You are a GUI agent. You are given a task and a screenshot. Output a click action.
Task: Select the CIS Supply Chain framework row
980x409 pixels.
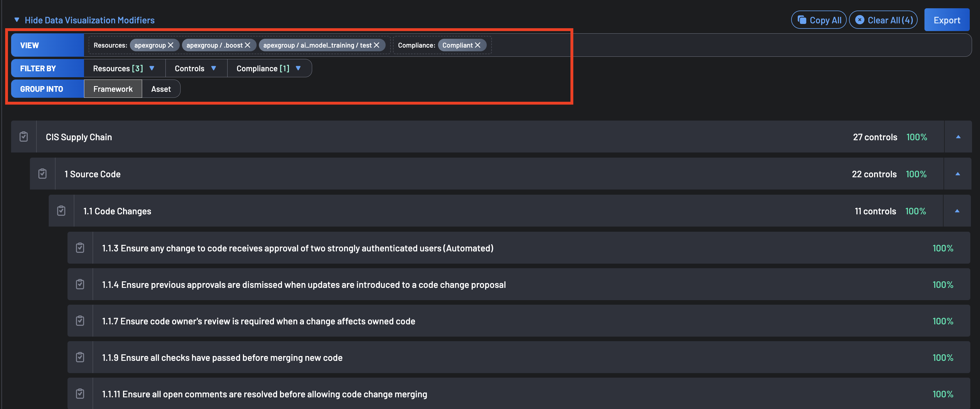pyautogui.click(x=491, y=137)
